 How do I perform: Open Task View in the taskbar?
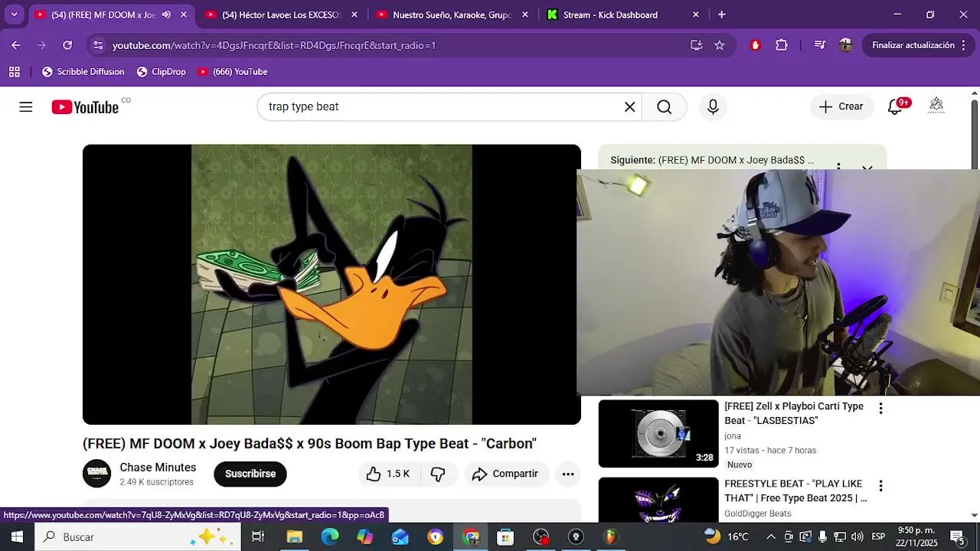[x=258, y=536]
